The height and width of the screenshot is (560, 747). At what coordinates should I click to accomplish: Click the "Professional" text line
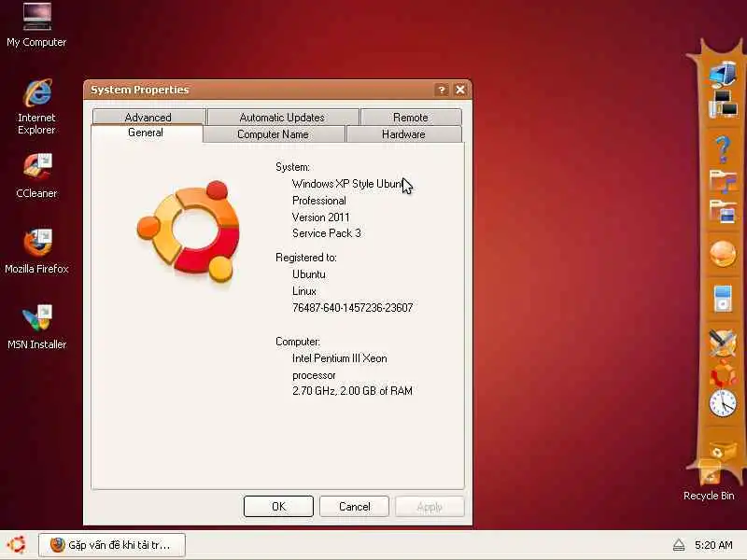(x=319, y=201)
